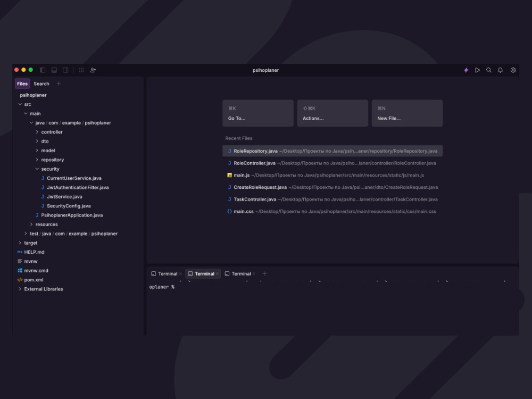The height and width of the screenshot is (399, 532).
Task: Toggle the bottom panel layout icon
Action: pos(54,70)
